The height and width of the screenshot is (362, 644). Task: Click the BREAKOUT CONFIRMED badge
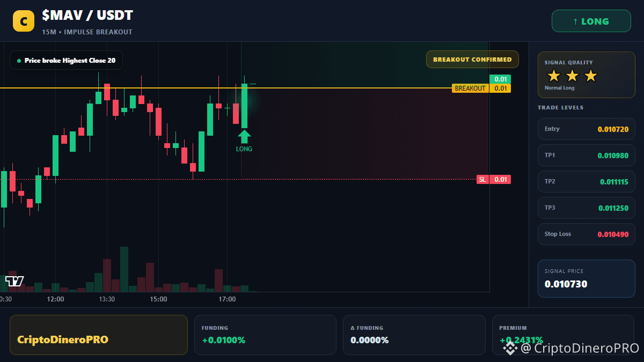pos(472,60)
